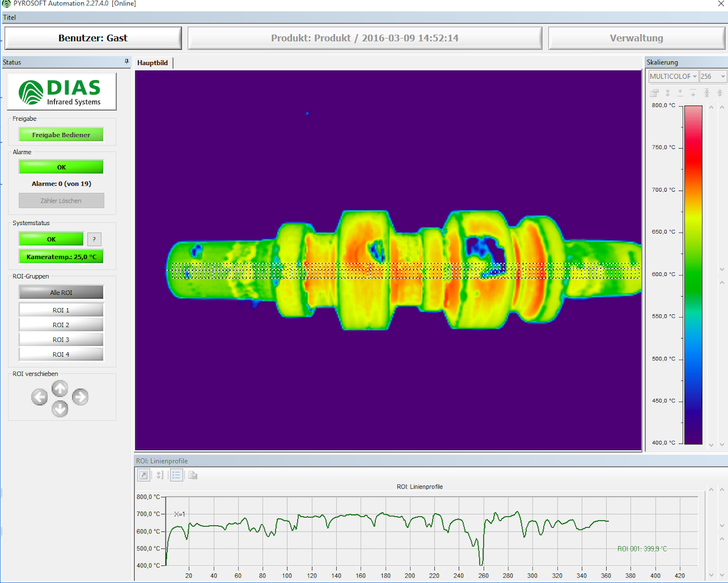Move ROI left using the left arrow

click(x=39, y=397)
